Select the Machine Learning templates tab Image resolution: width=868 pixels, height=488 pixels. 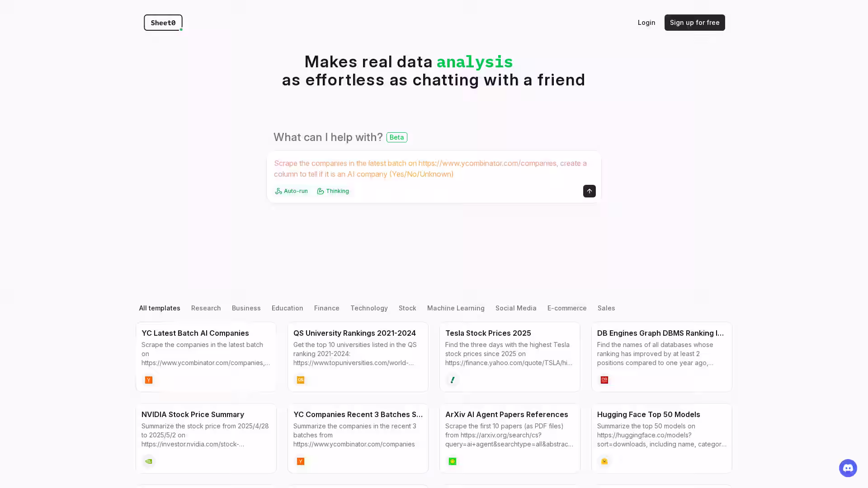tap(456, 308)
